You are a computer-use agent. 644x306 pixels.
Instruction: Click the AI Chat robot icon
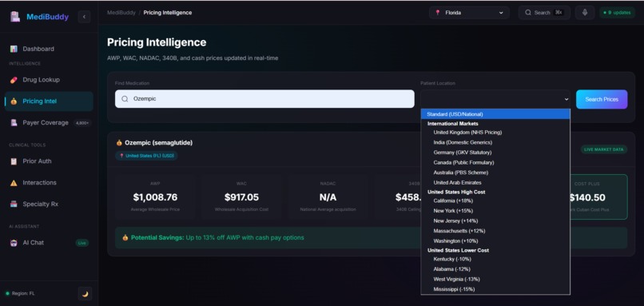[x=14, y=243]
